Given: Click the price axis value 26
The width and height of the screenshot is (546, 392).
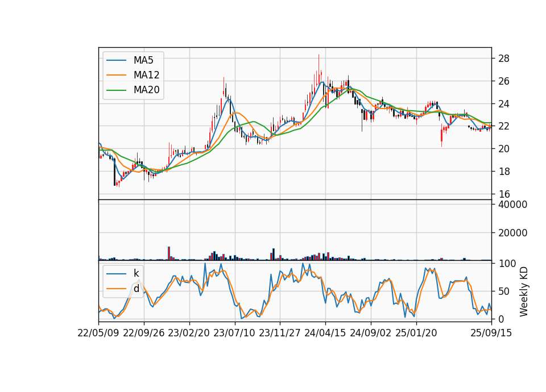Looking at the screenshot, I should pos(504,81).
